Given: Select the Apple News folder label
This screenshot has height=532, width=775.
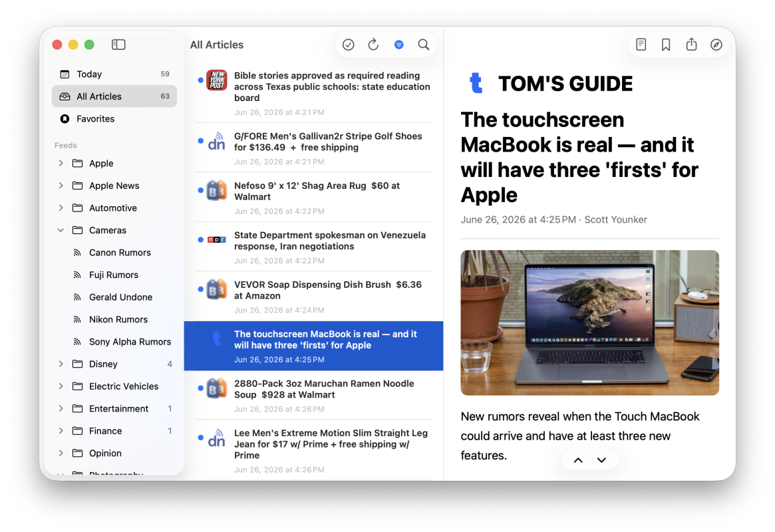Looking at the screenshot, I should (114, 186).
